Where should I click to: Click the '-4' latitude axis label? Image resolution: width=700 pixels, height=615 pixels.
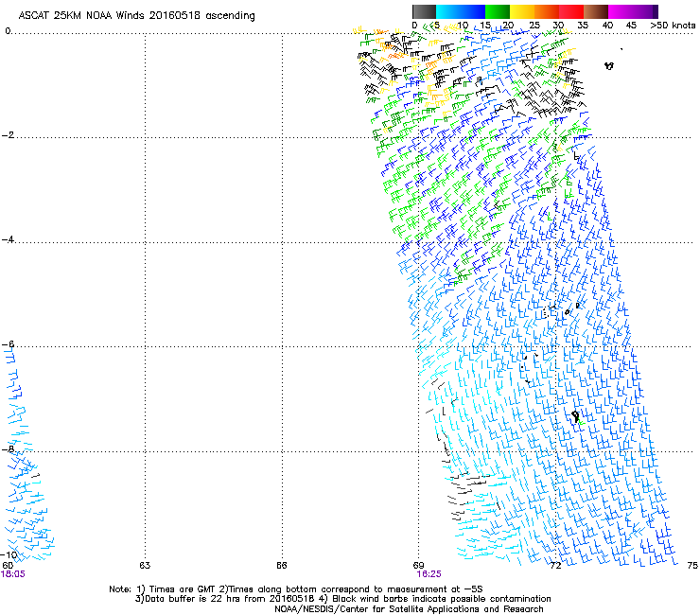(8, 239)
